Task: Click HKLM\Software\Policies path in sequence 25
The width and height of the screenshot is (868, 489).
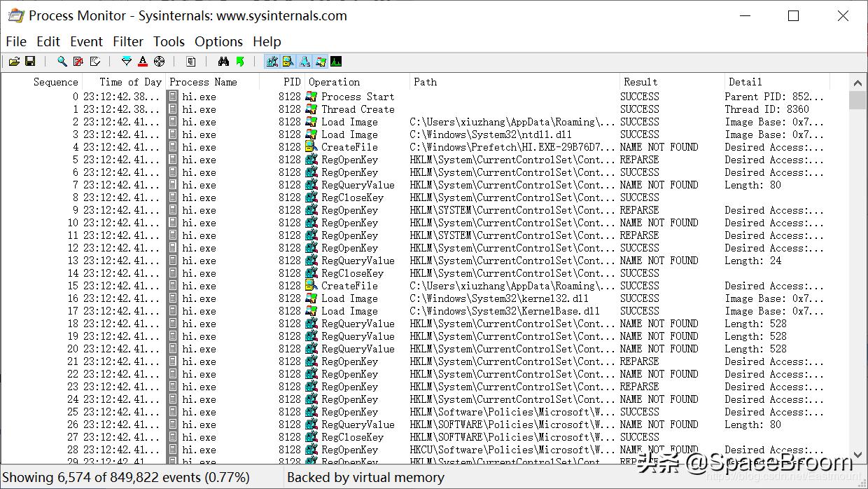Action: pyautogui.click(x=512, y=412)
